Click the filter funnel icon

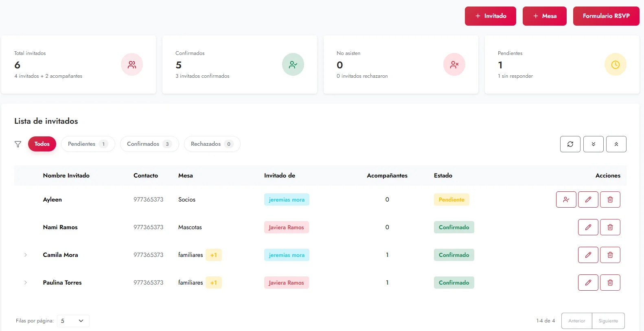(18, 144)
